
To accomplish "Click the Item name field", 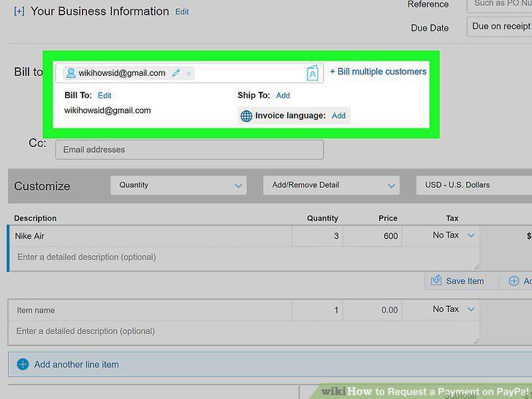I will click(x=151, y=310).
